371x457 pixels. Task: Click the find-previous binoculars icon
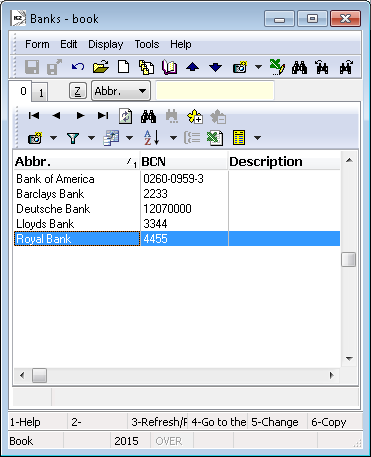pos(322,67)
